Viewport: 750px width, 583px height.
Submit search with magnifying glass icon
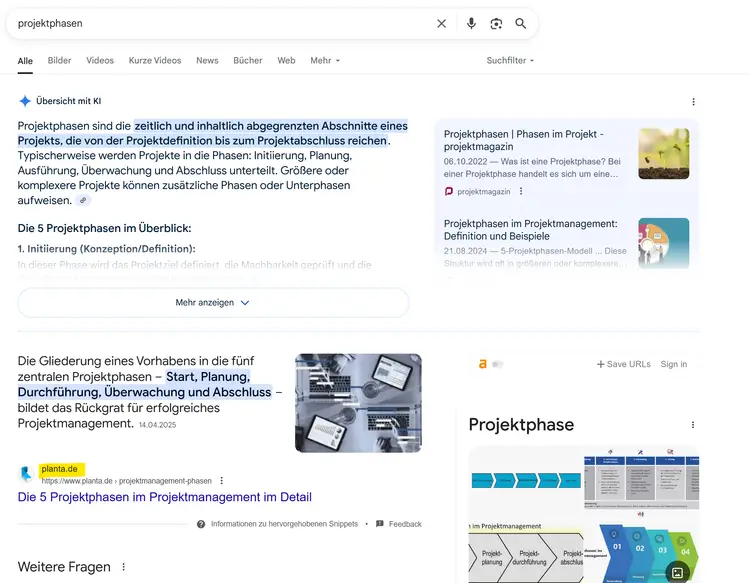[x=520, y=23]
